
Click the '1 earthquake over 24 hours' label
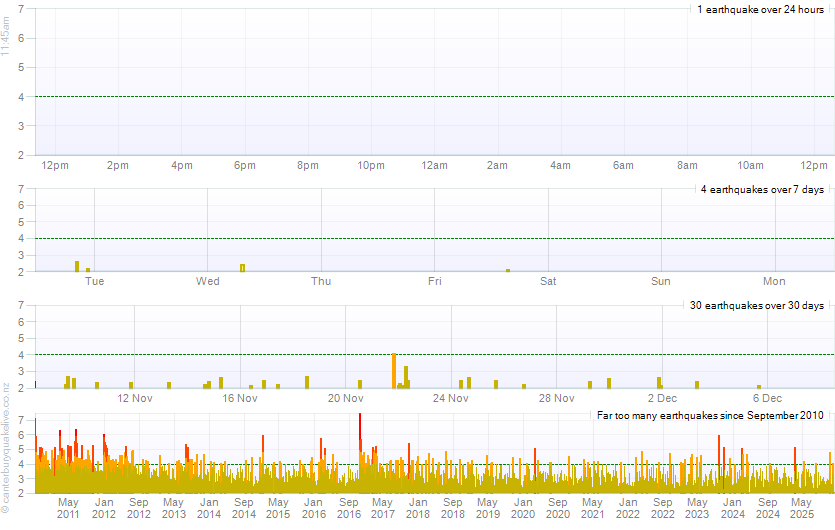[x=760, y=9]
